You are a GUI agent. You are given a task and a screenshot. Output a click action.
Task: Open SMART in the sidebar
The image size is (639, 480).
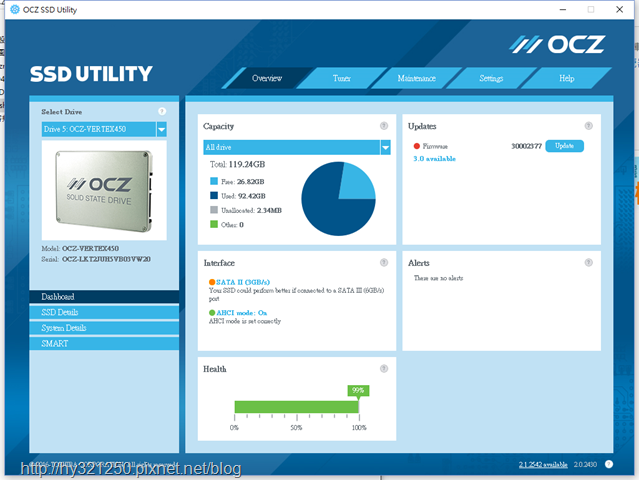tap(104, 343)
